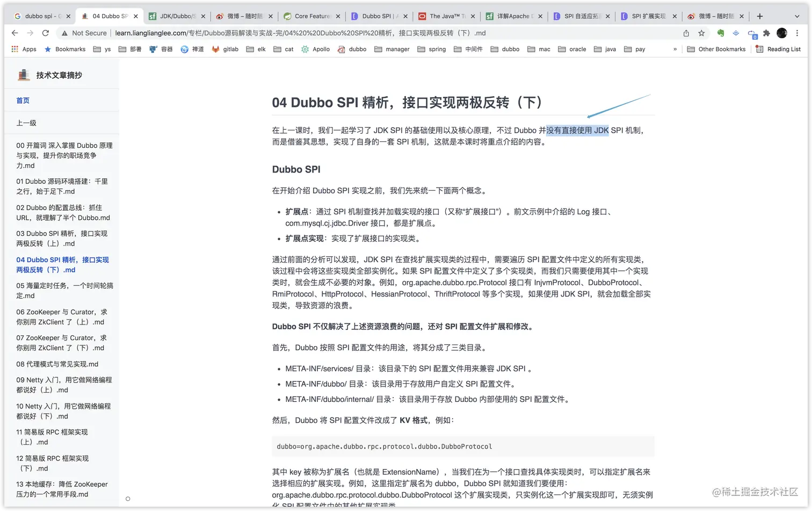Close the 'dubbo spi' Google tab

coord(68,16)
